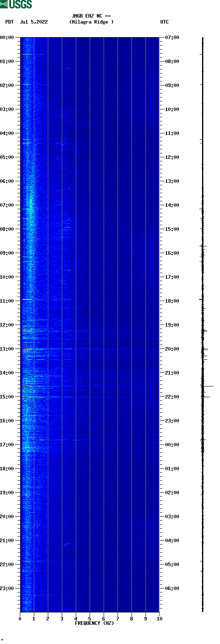This screenshot has height=644, width=220.
Task: Click the 23:00 UTC time label
Action: pos(172,421)
